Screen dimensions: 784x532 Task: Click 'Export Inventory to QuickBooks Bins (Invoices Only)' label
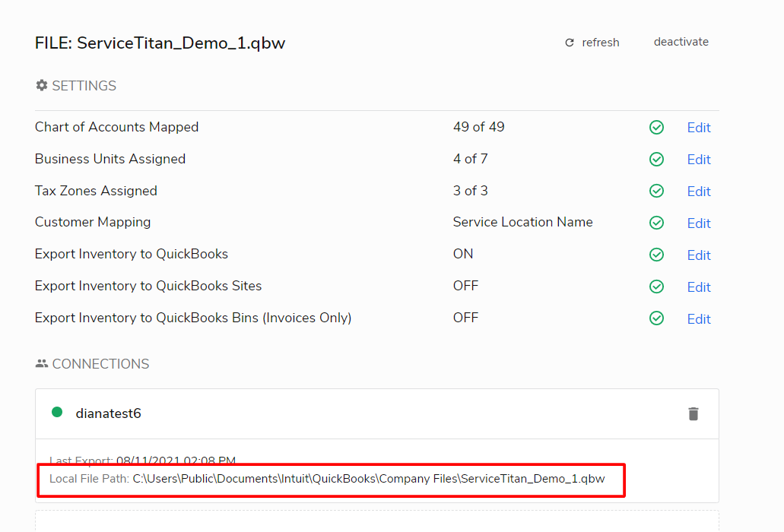coord(193,318)
